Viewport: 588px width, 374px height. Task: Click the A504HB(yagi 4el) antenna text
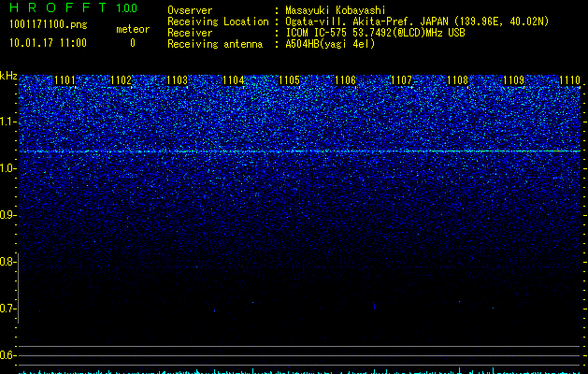coord(330,44)
